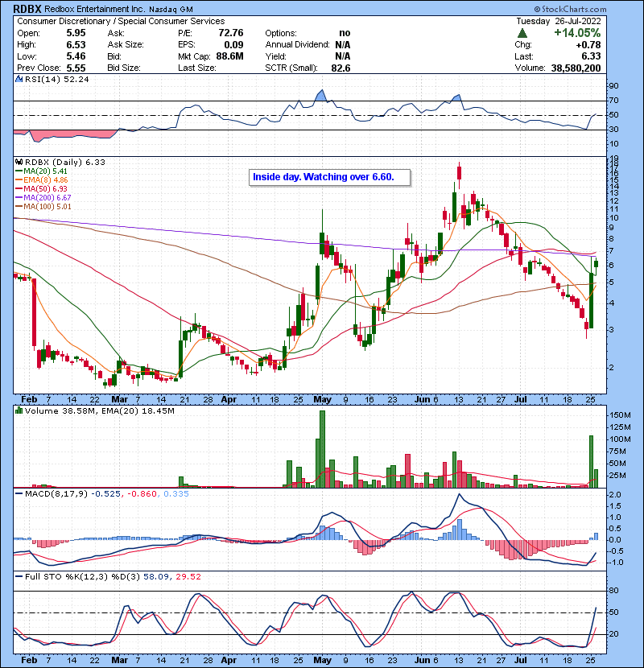Click the candlestick icon beside RDBX (Daily)
This screenshot has width=644, height=668.
(19, 162)
